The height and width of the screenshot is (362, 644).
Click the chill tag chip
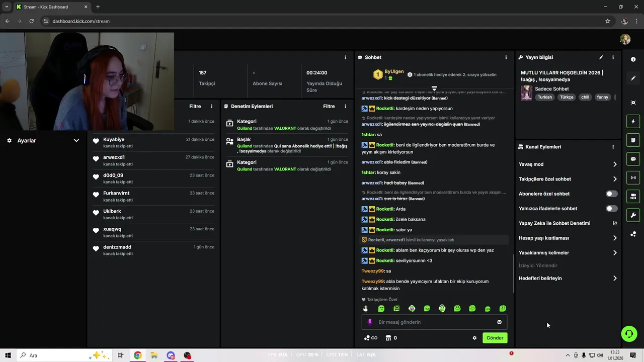coord(585,97)
